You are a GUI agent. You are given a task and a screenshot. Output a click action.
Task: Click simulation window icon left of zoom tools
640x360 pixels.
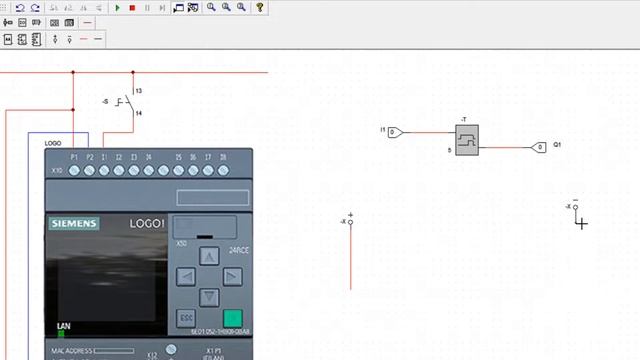point(178,8)
